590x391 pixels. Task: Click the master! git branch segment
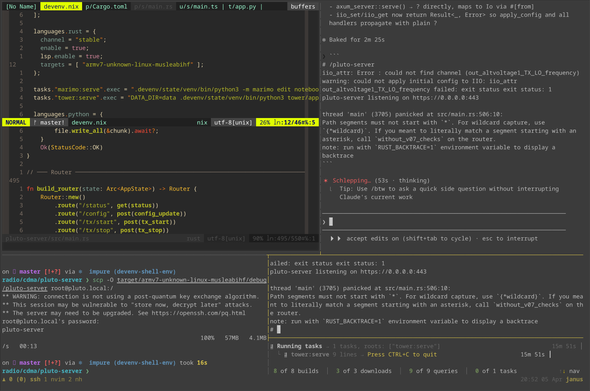[50, 122]
